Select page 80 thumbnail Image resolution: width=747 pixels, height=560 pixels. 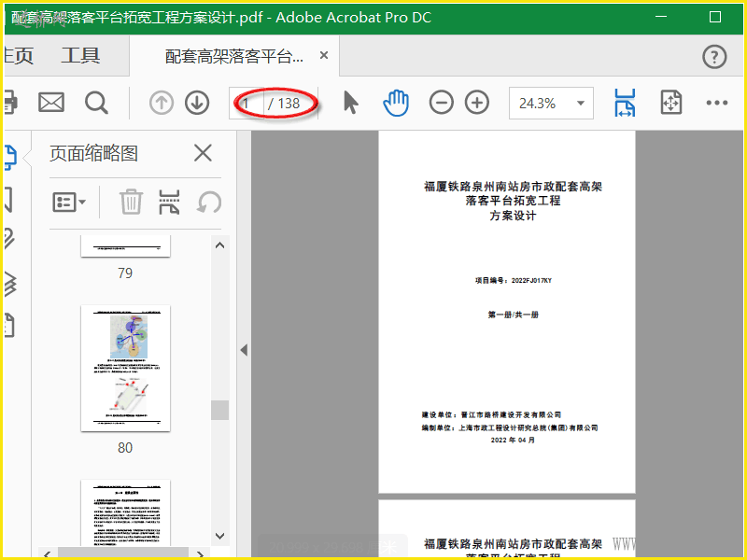tap(126, 369)
